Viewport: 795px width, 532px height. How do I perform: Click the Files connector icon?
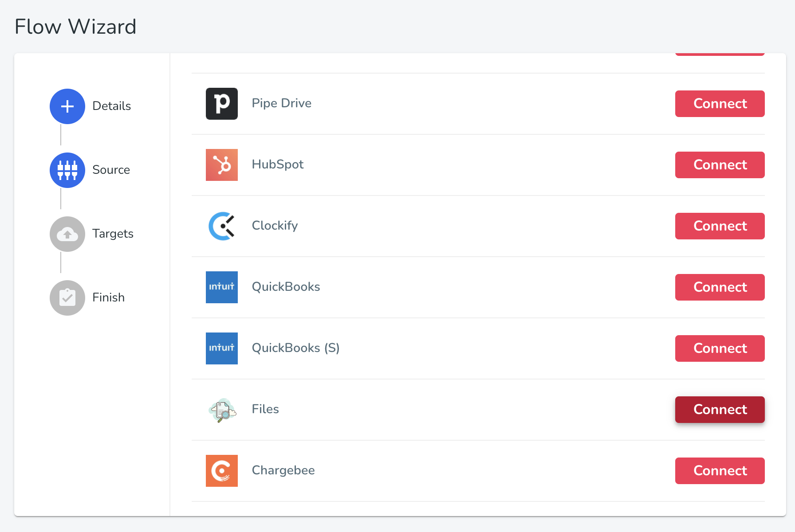click(222, 410)
